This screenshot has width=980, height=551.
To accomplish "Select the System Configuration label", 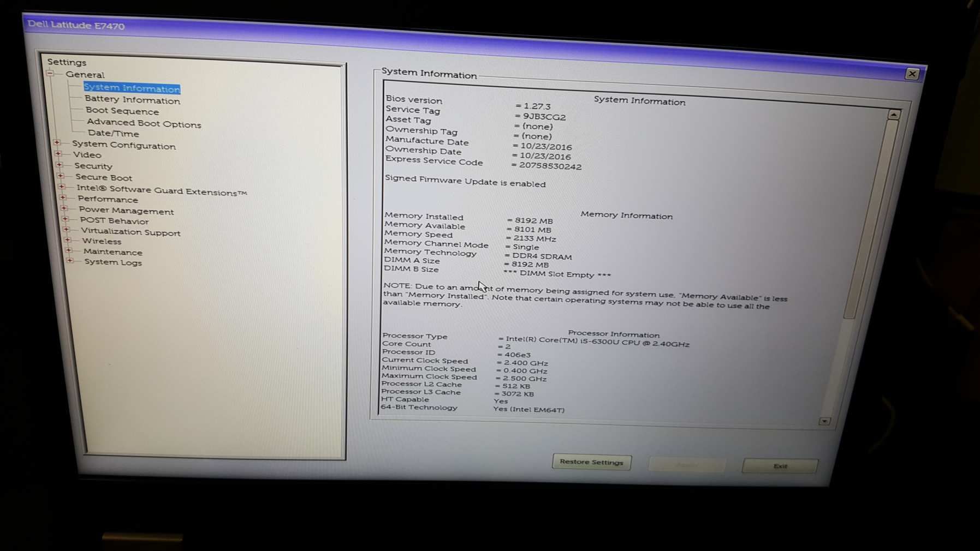I will pos(124,145).
